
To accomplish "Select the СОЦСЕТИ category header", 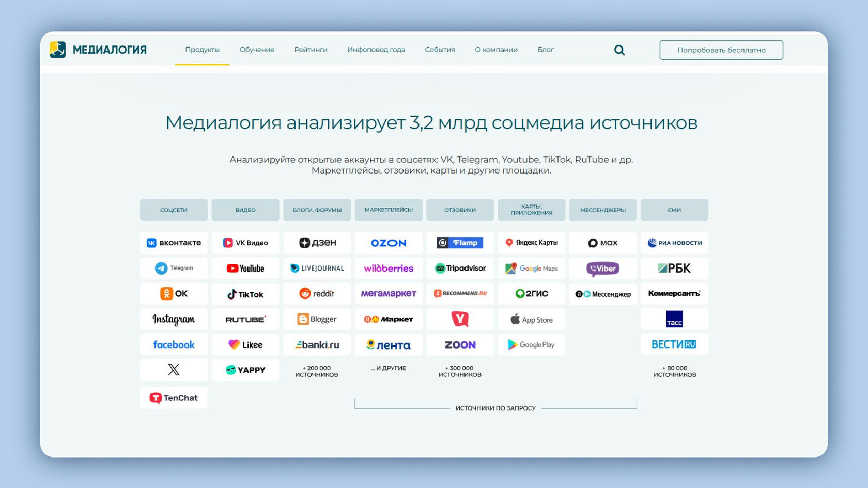I will [174, 210].
